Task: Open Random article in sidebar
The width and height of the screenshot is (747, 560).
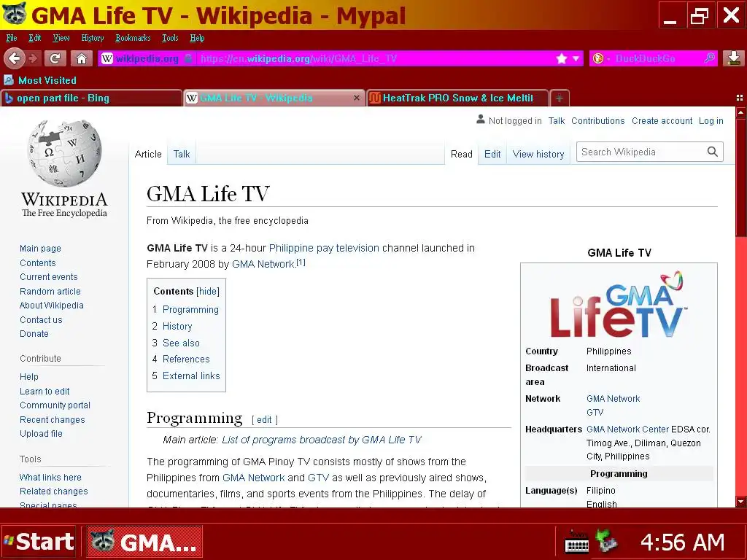Action: click(50, 292)
